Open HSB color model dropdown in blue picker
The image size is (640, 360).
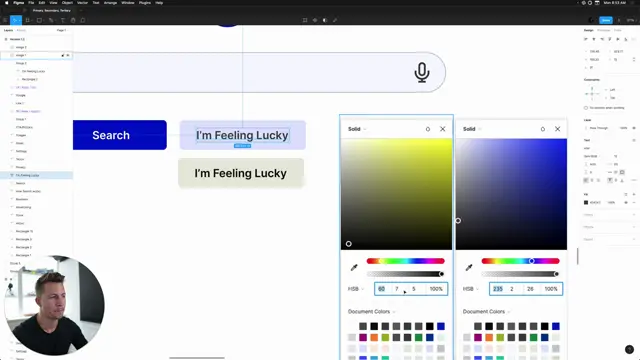pos(471,289)
